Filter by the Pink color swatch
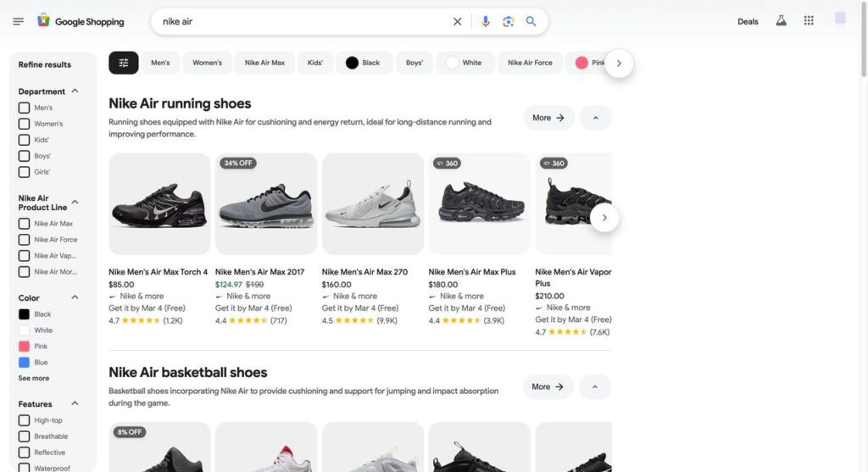Image resolution: width=868 pixels, height=472 pixels. pos(25,347)
